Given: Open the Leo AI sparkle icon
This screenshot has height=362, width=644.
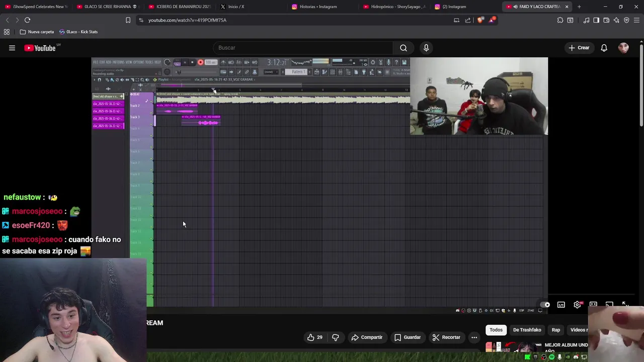Looking at the screenshot, I should pos(616,20).
